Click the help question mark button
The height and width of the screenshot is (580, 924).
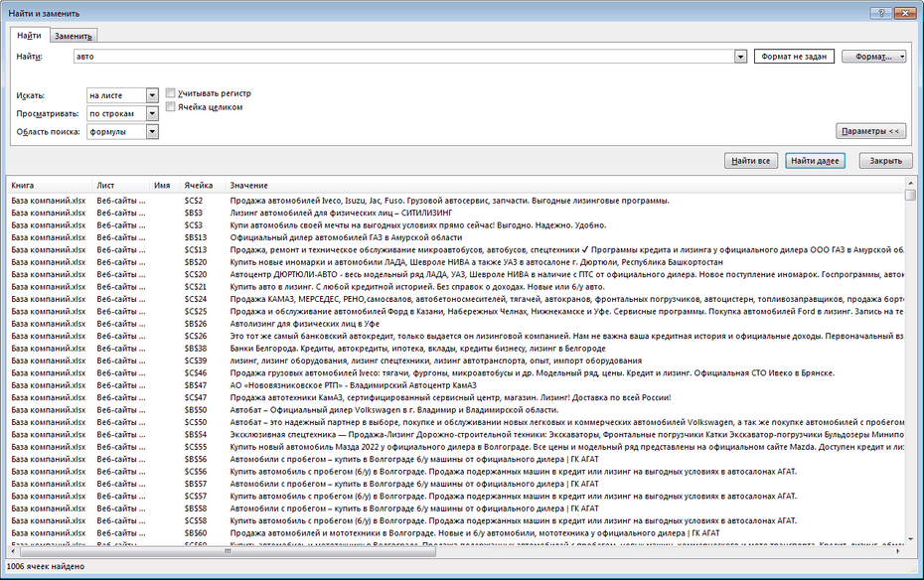point(881,13)
